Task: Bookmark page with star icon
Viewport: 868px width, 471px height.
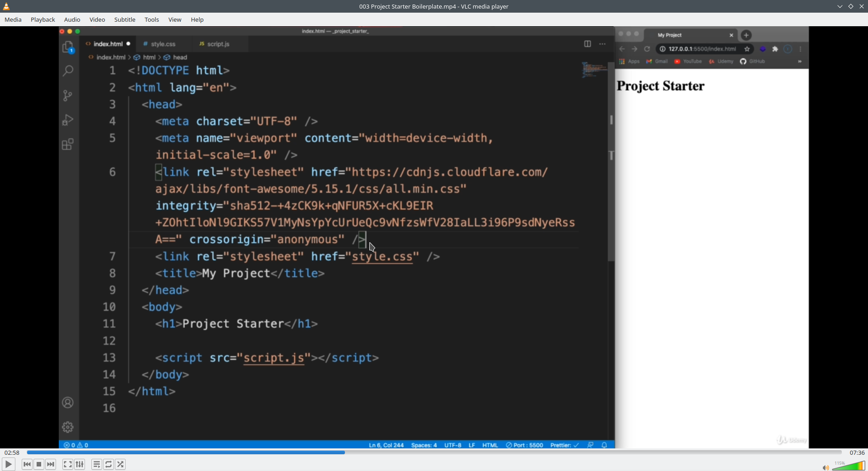Action: [x=747, y=49]
